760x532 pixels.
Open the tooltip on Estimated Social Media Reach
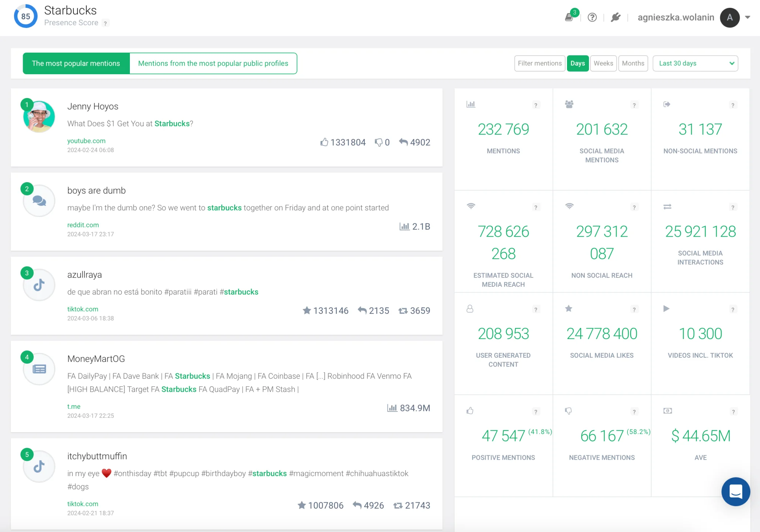coord(535,207)
